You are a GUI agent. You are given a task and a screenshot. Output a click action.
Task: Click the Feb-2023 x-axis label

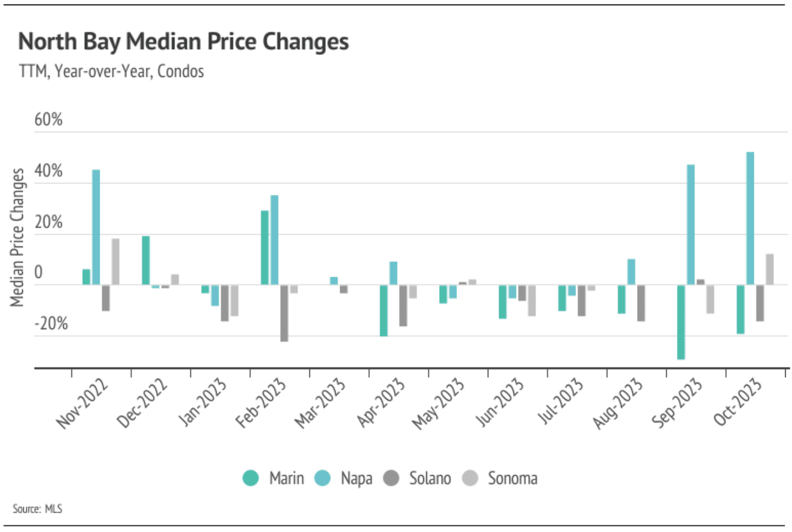[261, 403]
